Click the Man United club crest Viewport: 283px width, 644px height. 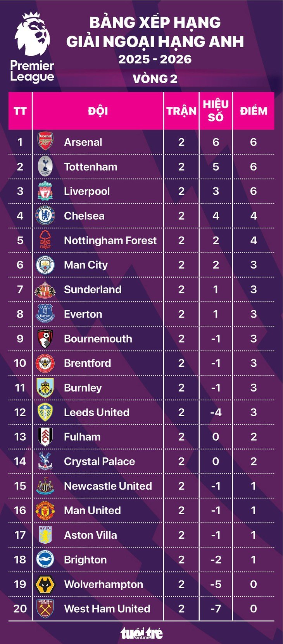[x=45, y=510]
